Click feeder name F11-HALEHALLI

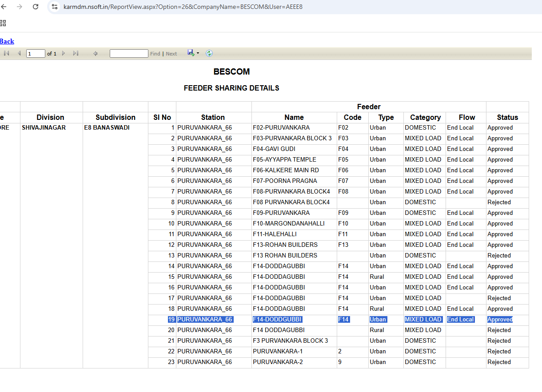tap(275, 234)
